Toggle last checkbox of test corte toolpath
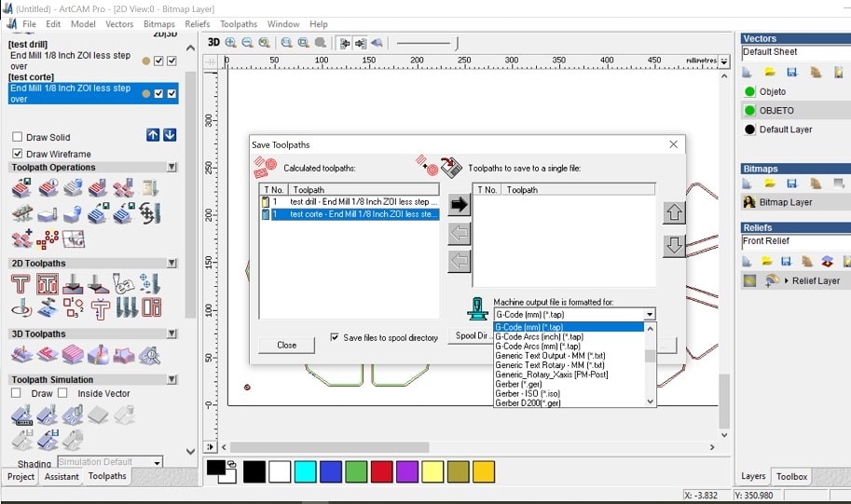 172,93
